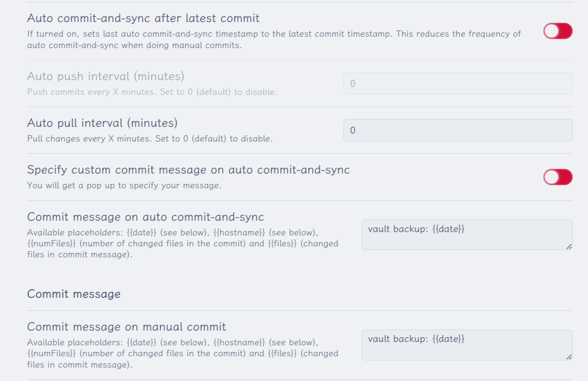588x381 pixels.
Task: Click the Auto pull interval (minutes) title
Action: (102, 123)
